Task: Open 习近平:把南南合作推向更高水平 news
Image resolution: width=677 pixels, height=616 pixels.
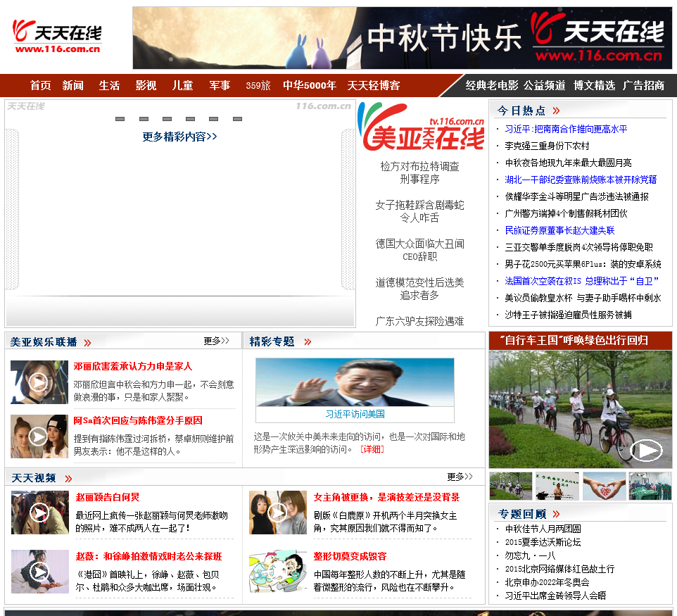Action: pyautogui.click(x=566, y=129)
